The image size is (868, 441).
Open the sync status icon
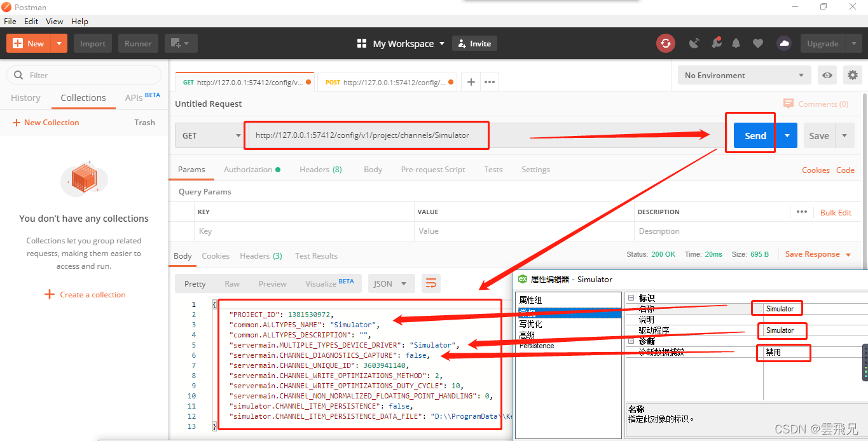665,43
